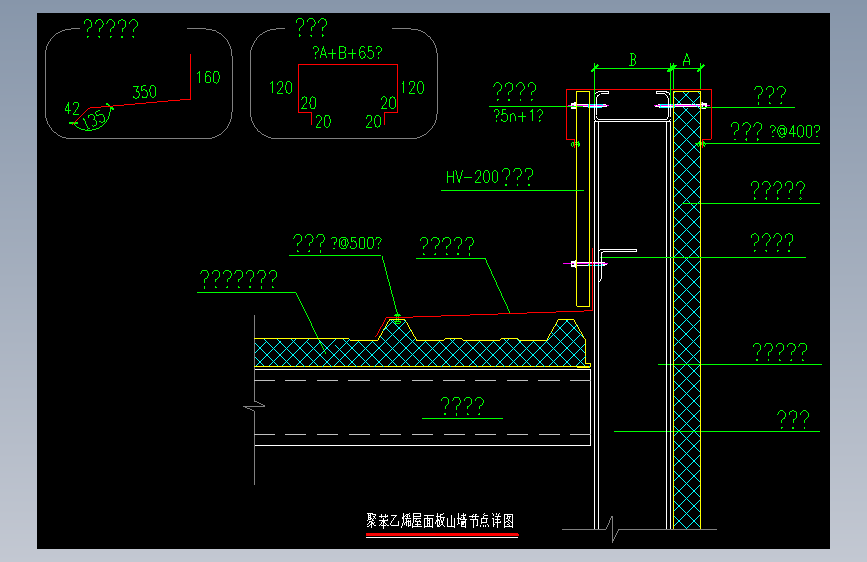
Task: Select the 160 dimension in the flashing profile
Action: tap(208, 77)
